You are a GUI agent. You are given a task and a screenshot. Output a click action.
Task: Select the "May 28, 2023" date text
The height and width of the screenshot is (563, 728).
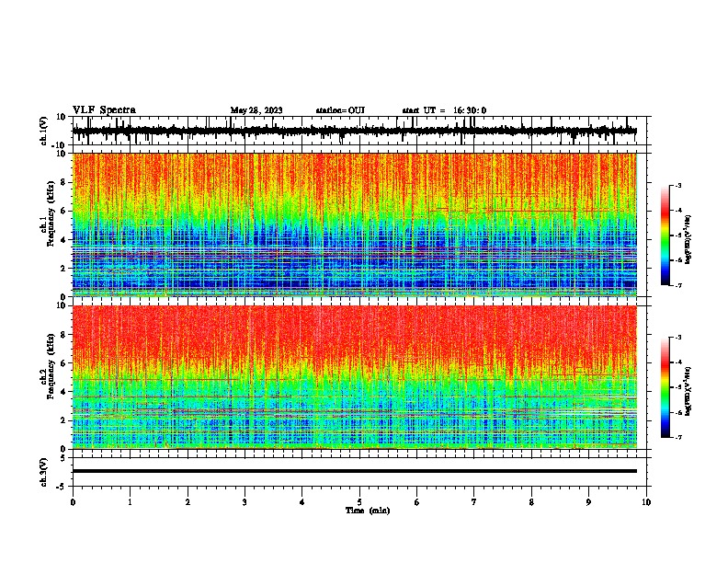click(256, 110)
